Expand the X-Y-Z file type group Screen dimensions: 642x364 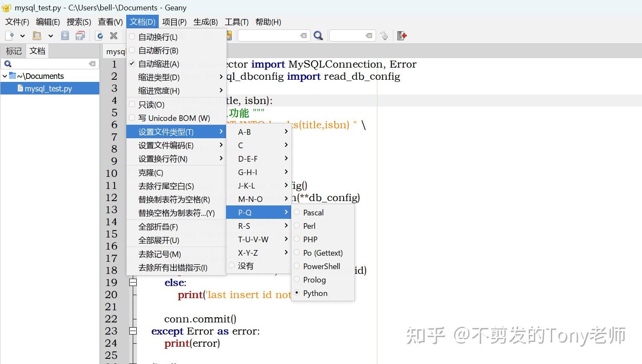(x=258, y=253)
